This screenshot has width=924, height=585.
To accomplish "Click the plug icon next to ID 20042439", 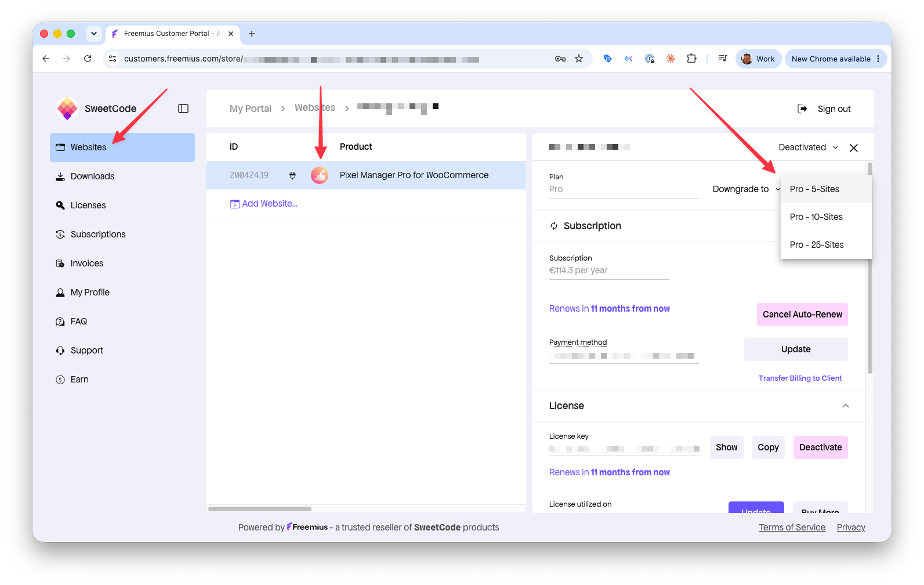I will pyautogui.click(x=292, y=175).
